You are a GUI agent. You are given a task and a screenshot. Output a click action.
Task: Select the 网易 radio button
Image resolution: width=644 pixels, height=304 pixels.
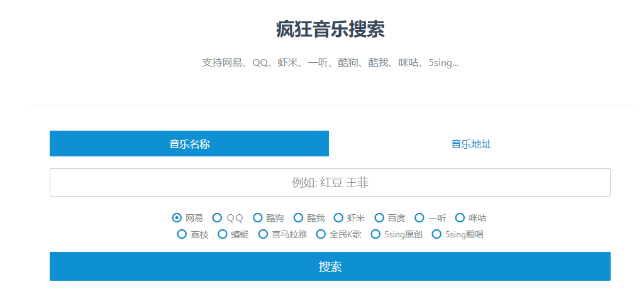(177, 218)
